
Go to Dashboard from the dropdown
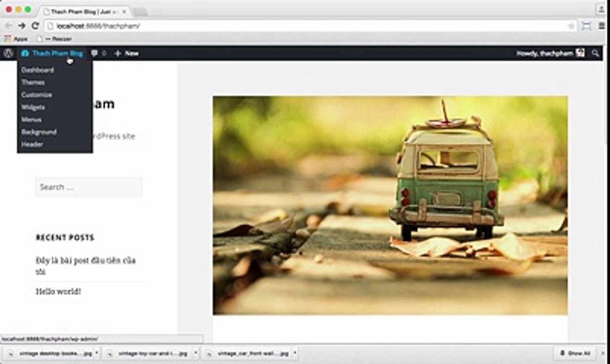pyautogui.click(x=37, y=70)
